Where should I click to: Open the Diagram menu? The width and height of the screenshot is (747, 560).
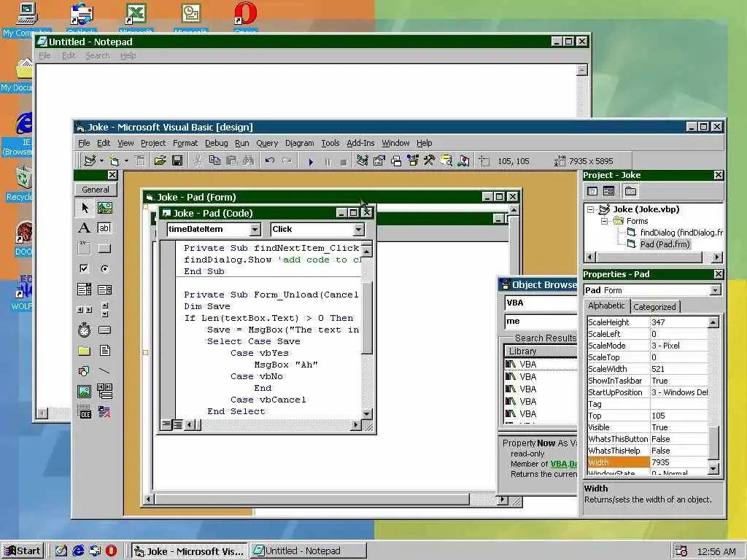(x=299, y=143)
